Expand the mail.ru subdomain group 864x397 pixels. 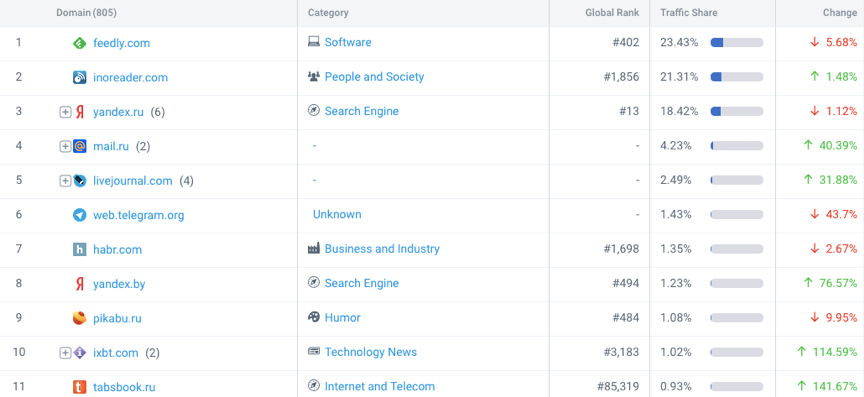coord(65,146)
